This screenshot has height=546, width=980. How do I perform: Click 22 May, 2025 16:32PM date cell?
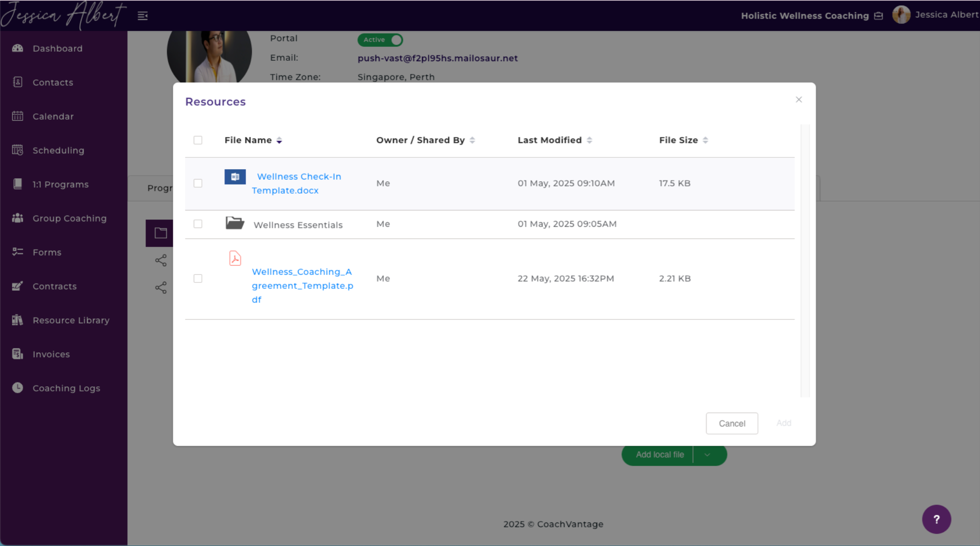(x=566, y=278)
